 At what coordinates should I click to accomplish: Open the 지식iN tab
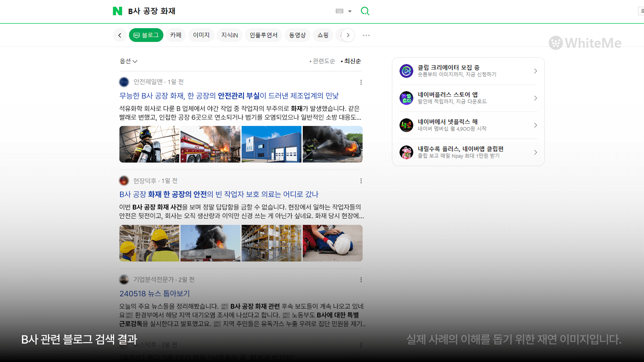230,35
